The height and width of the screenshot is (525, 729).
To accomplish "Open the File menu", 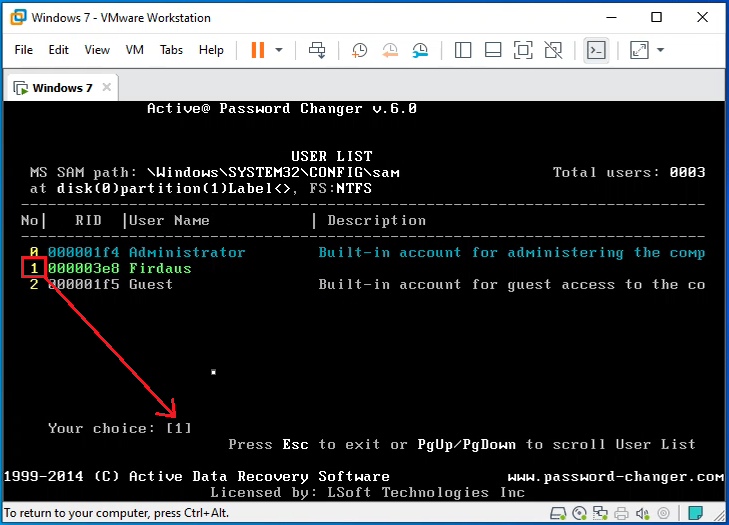I will pyautogui.click(x=24, y=50).
